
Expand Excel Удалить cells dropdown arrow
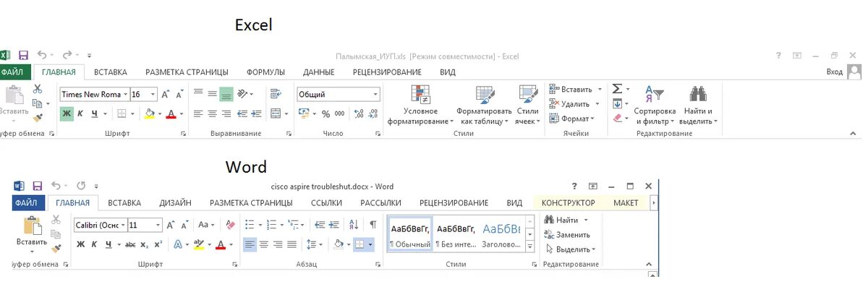(x=597, y=104)
